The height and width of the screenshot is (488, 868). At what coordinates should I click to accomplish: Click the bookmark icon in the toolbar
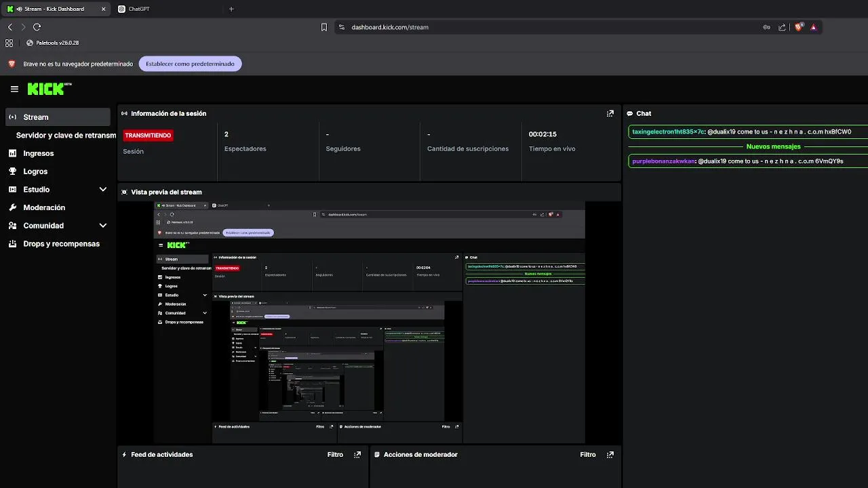coord(324,27)
